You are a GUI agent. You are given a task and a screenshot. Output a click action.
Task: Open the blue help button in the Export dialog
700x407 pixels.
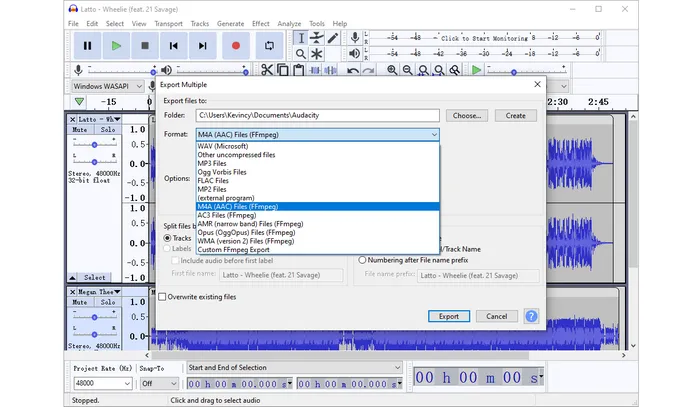[x=531, y=316]
